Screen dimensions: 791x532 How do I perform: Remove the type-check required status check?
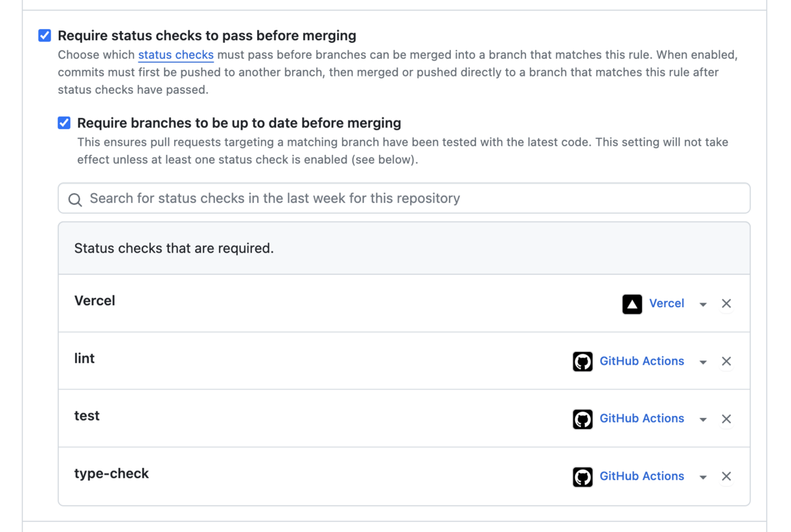click(726, 477)
